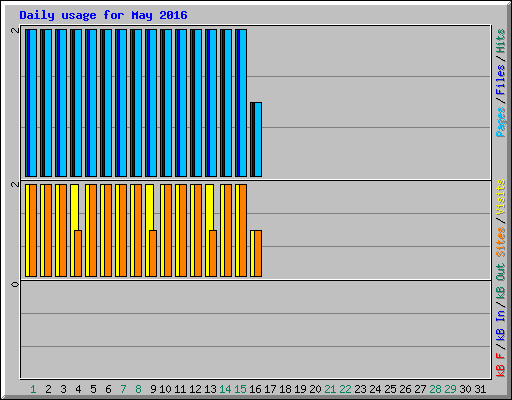512x400 pixels.
Task: Select day 18 axis label
Action: (285, 389)
